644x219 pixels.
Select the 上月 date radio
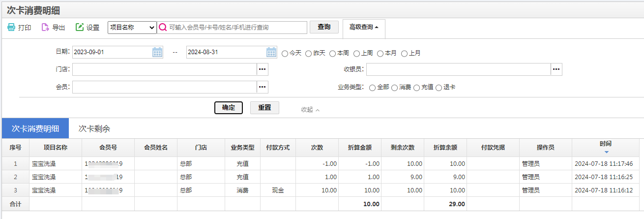tap(405, 53)
